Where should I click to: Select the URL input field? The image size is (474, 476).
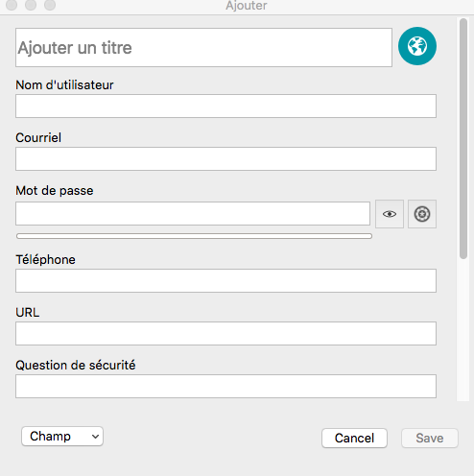coord(225,333)
